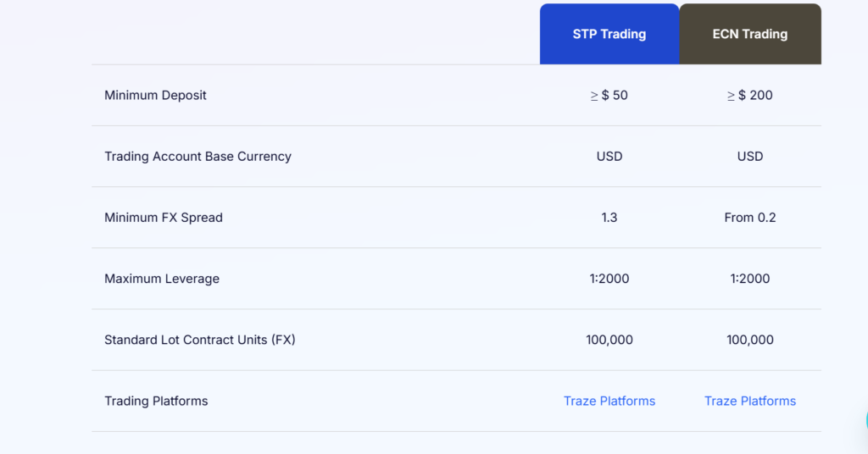This screenshot has width=868, height=454.
Task: Click the Trading Account Base Currency label
Action: [x=198, y=157]
